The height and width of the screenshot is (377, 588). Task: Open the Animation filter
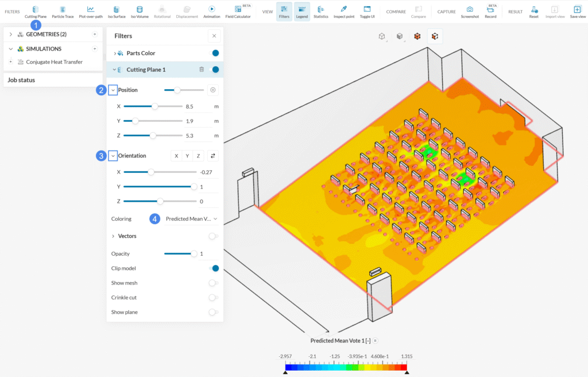coord(211,11)
